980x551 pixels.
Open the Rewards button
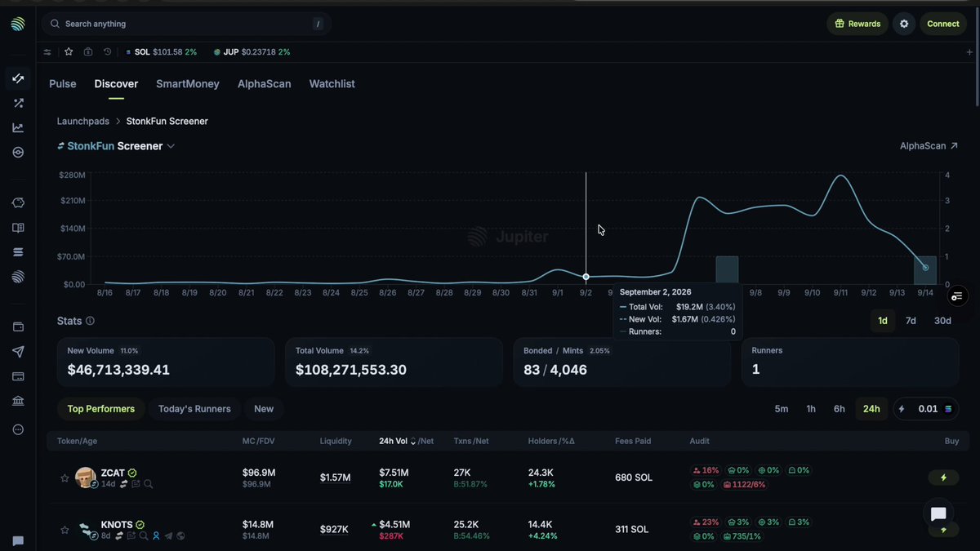pos(857,24)
